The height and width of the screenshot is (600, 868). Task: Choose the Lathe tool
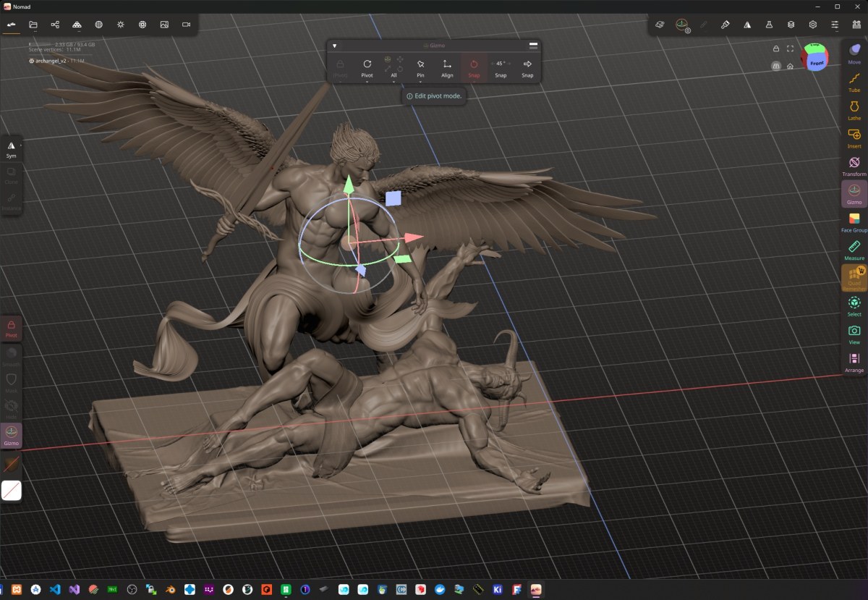(854, 109)
